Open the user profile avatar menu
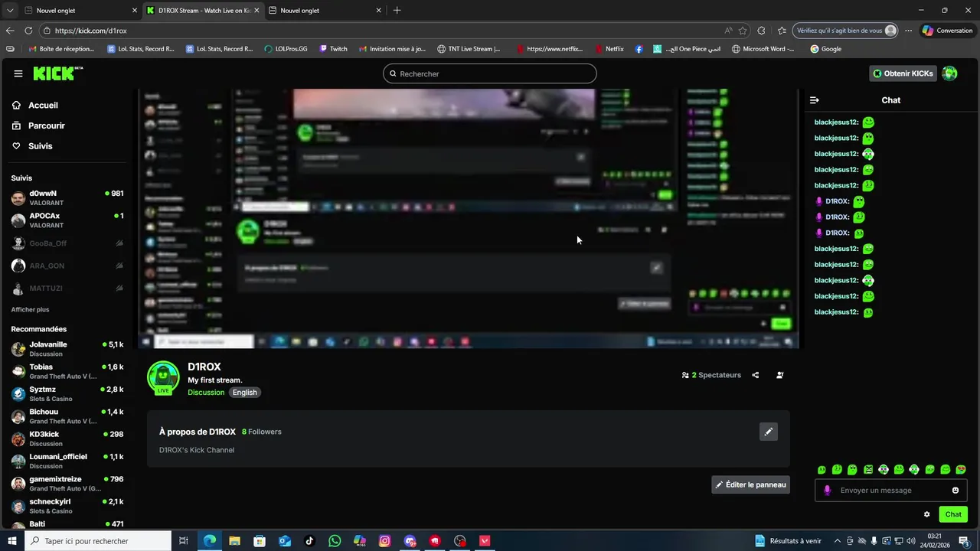Image resolution: width=980 pixels, height=551 pixels. pos(949,73)
